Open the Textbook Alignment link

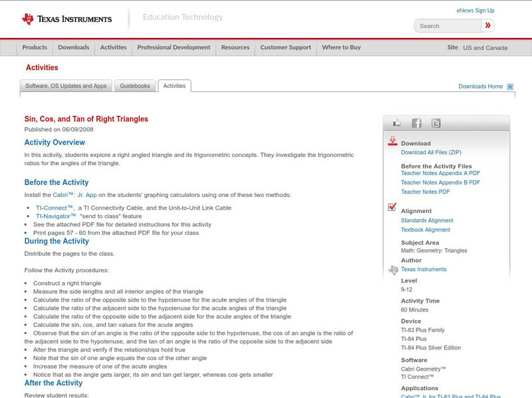(x=426, y=230)
